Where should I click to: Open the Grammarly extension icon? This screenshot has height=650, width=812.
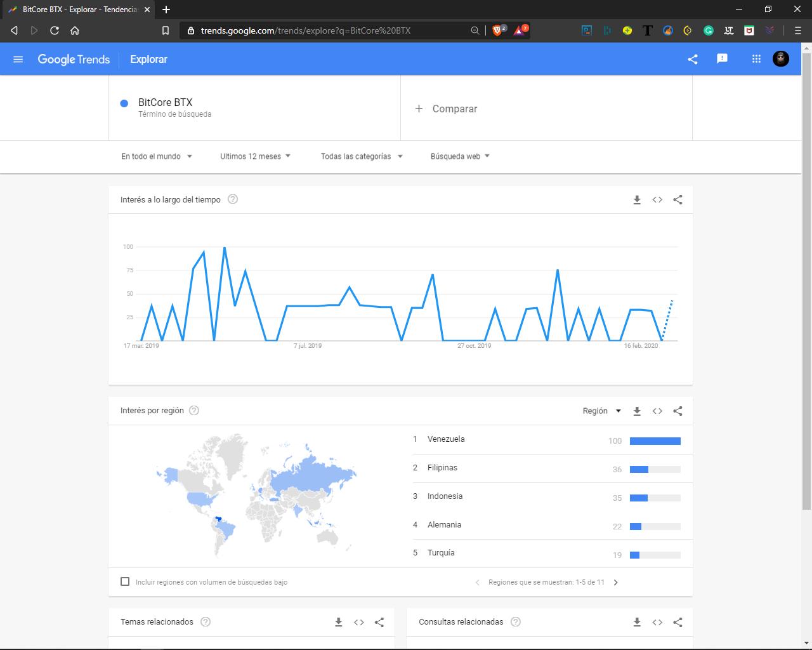click(x=709, y=30)
